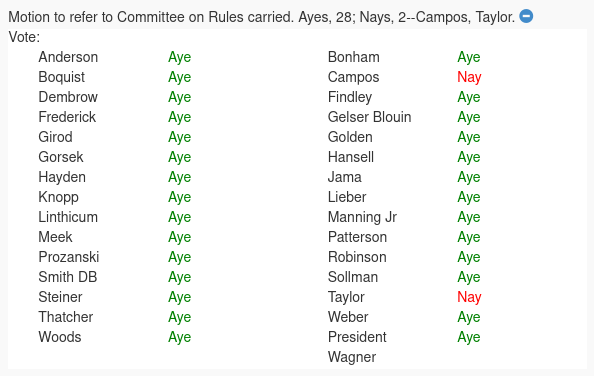Click the Vote: label
Screen dimensions: 594x376
(24, 37)
